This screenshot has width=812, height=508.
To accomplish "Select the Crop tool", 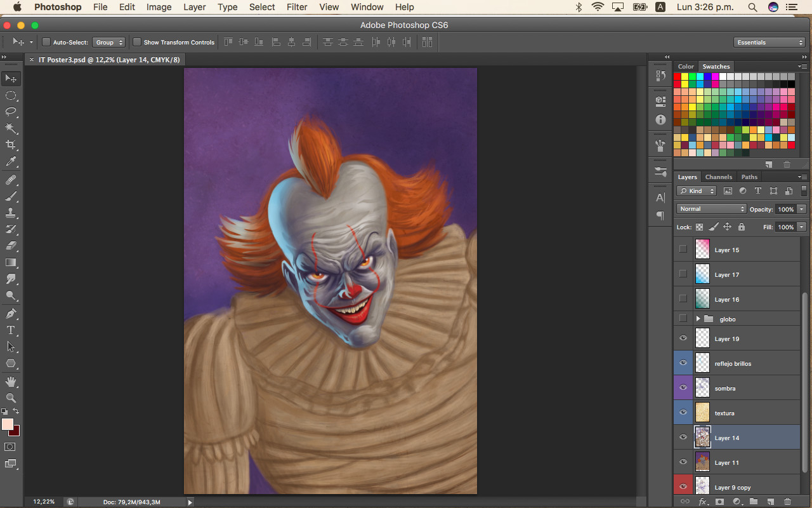I will (11, 145).
